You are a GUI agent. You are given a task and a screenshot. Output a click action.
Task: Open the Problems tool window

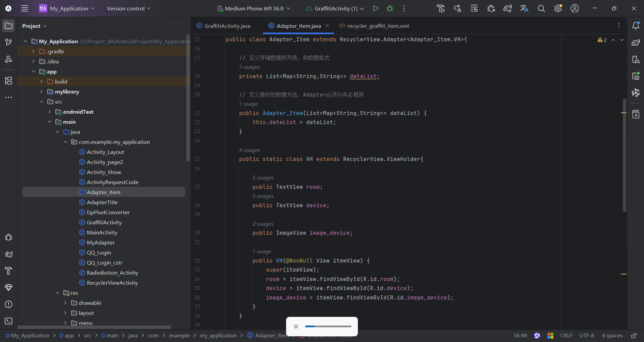(x=9, y=304)
